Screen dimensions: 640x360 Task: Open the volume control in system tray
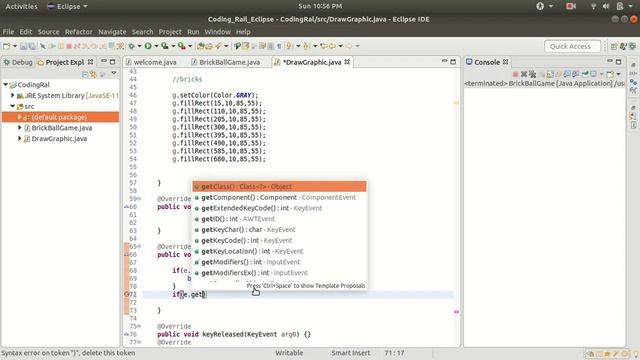tap(606, 6)
